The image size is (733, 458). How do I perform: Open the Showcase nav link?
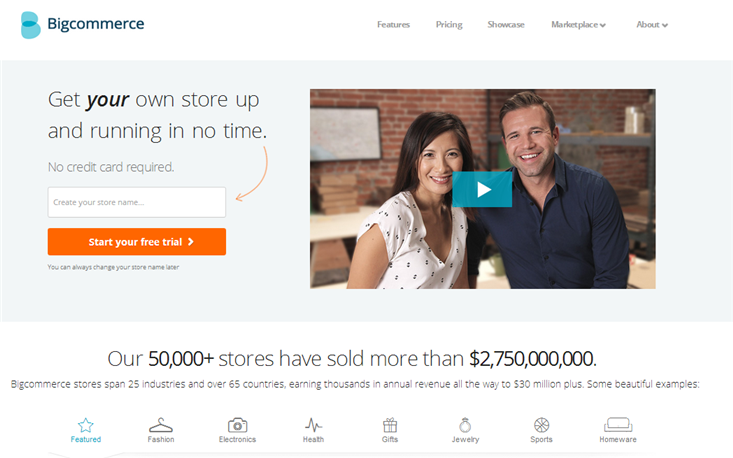(506, 25)
